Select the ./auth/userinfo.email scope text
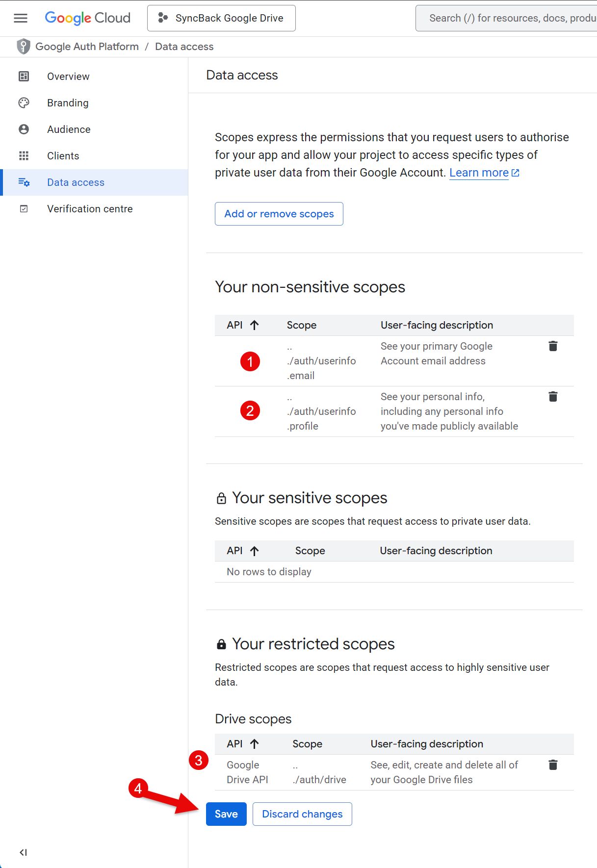 point(321,361)
